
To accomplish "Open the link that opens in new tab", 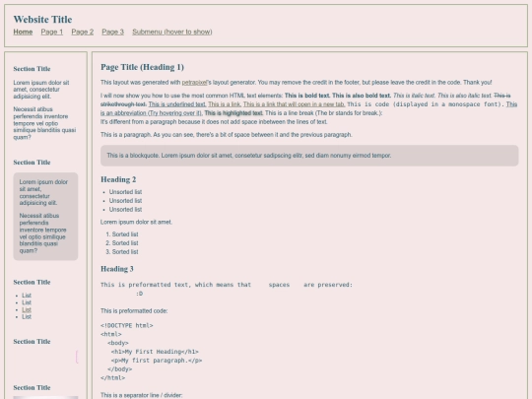I will (x=294, y=104).
